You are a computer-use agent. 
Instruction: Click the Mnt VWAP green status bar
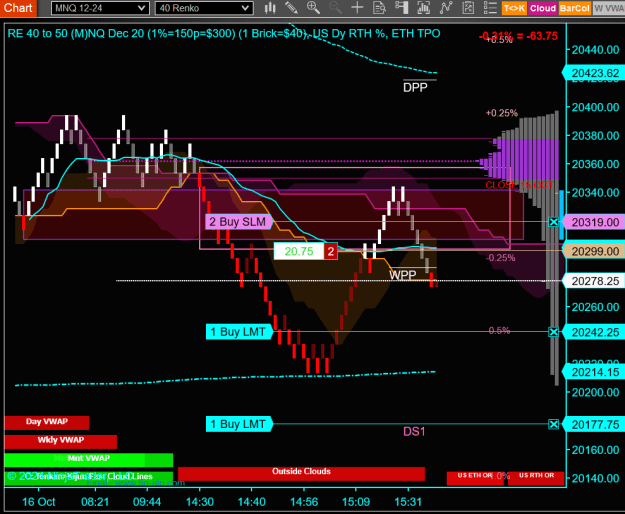coord(88,459)
